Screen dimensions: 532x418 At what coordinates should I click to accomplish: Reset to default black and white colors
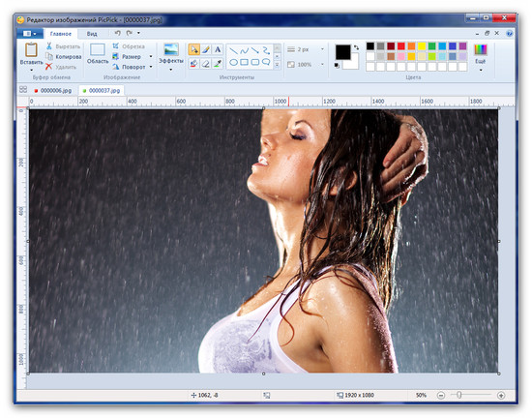[337, 66]
